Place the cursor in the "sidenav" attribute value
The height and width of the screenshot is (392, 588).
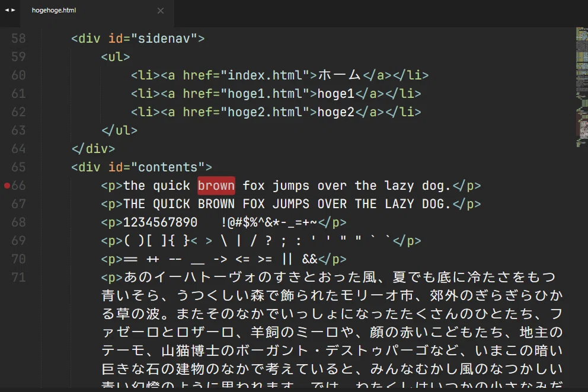[164, 39]
